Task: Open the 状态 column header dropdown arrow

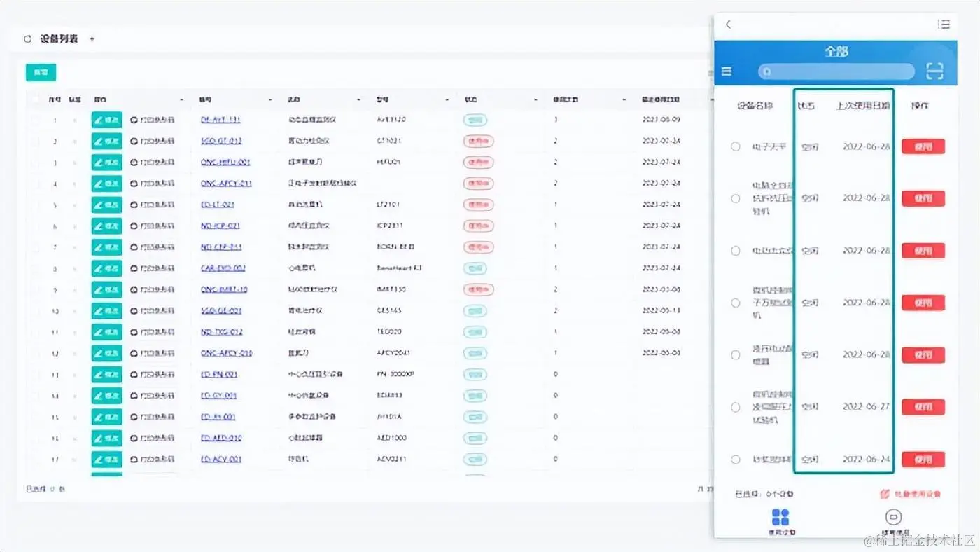Action: coord(536,100)
